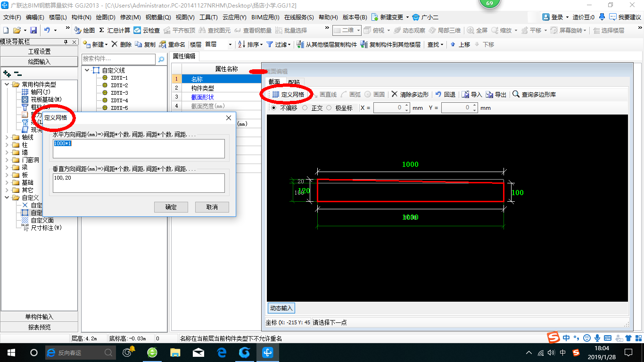Screen dimensions: 644x362
Task: Run 汇总计算 summary calculation
Action: pyautogui.click(x=115, y=30)
